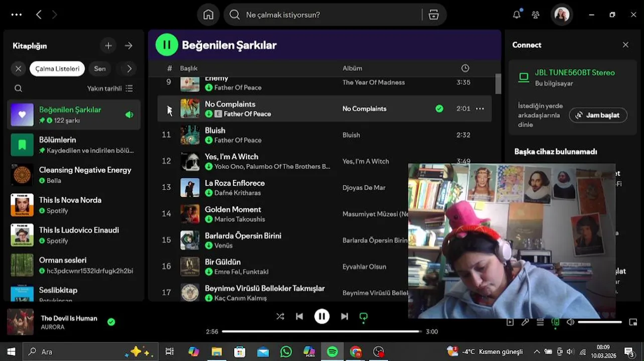Clear the library filter with X
644x361 pixels.
[19, 69]
